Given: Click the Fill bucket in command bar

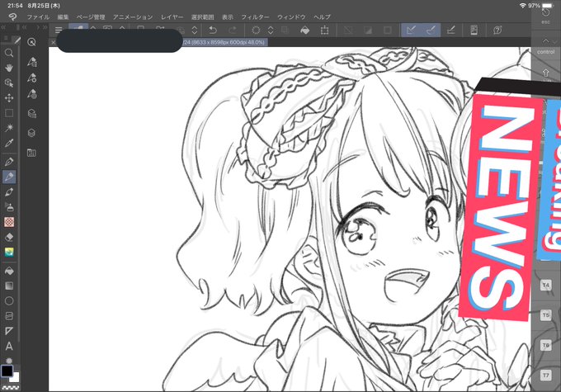Looking at the screenshot, I should [x=304, y=30].
